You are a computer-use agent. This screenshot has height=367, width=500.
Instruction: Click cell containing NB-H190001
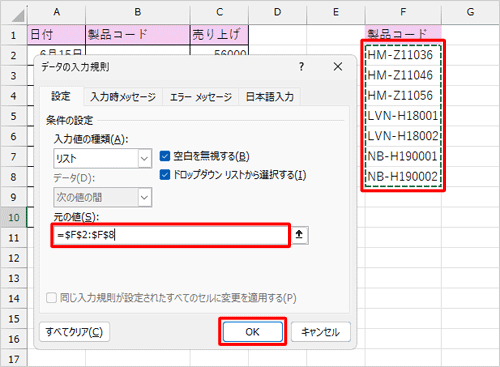403,156
